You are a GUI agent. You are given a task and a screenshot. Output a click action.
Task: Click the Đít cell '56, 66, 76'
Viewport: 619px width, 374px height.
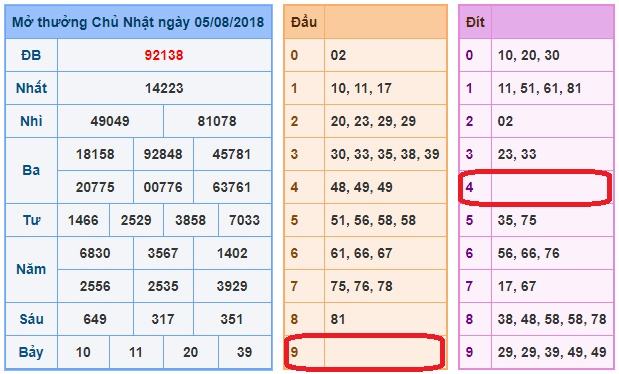pyautogui.click(x=529, y=253)
